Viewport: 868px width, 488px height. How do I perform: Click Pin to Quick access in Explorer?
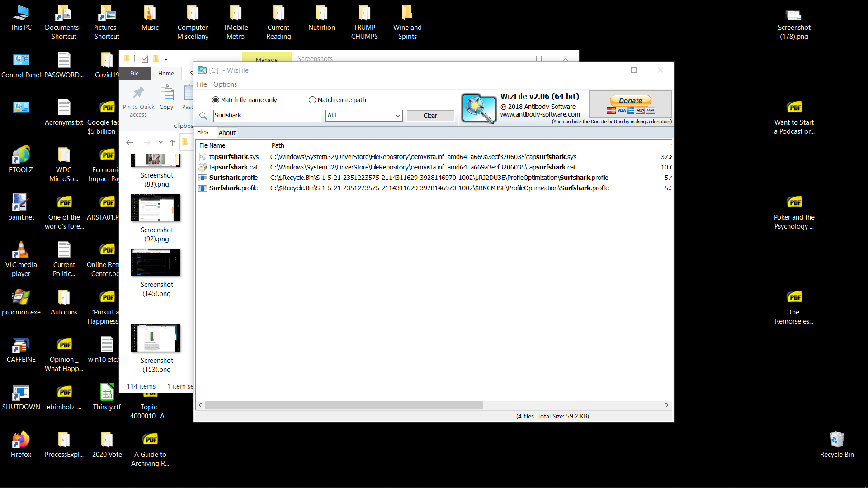click(138, 102)
